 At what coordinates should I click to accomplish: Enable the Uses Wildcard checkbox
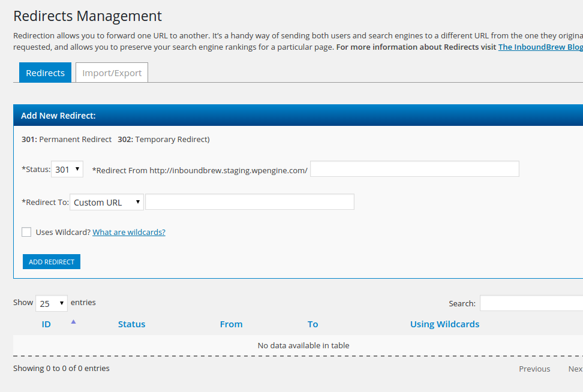[26, 232]
